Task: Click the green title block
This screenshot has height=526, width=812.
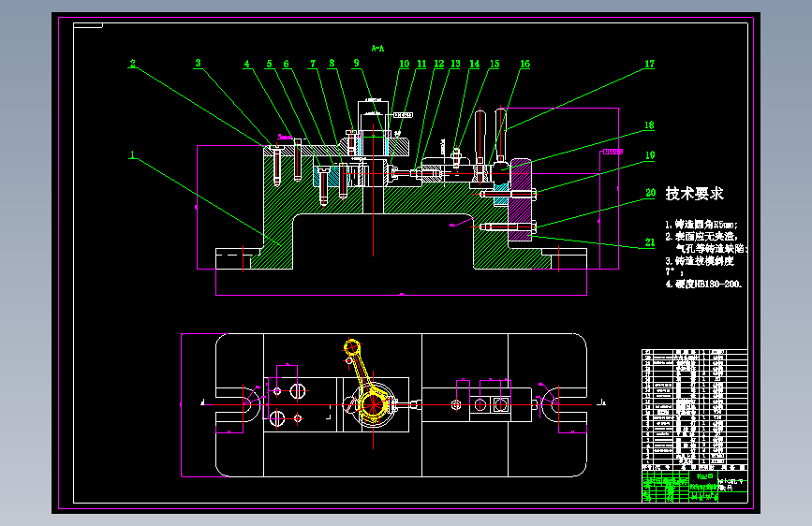Action: click(x=694, y=486)
